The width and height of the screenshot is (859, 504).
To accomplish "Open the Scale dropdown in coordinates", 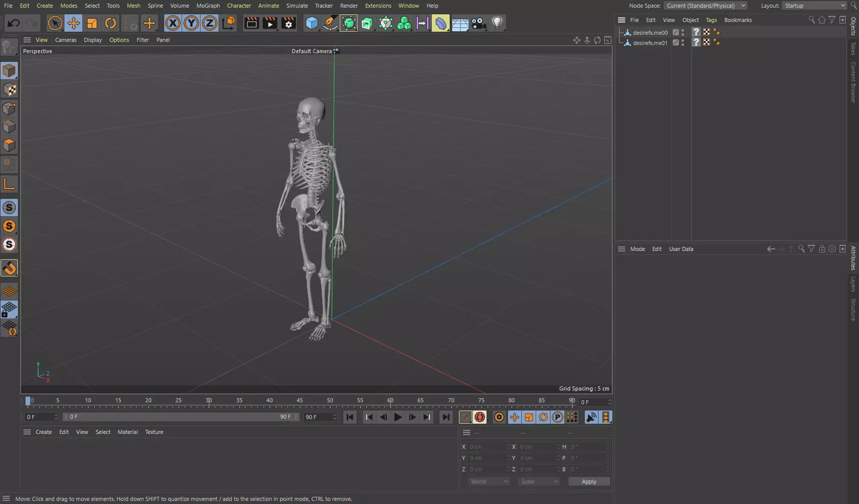I will coord(539,482).
